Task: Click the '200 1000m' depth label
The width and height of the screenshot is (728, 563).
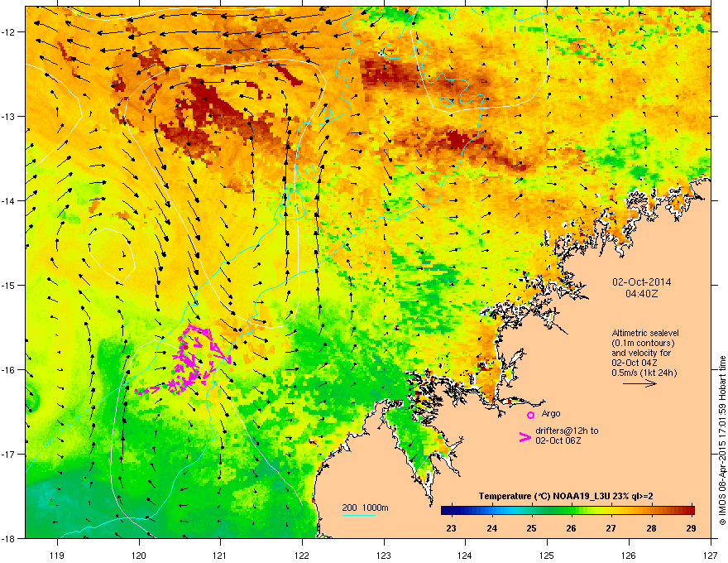Action: click(x=365, y=508)
